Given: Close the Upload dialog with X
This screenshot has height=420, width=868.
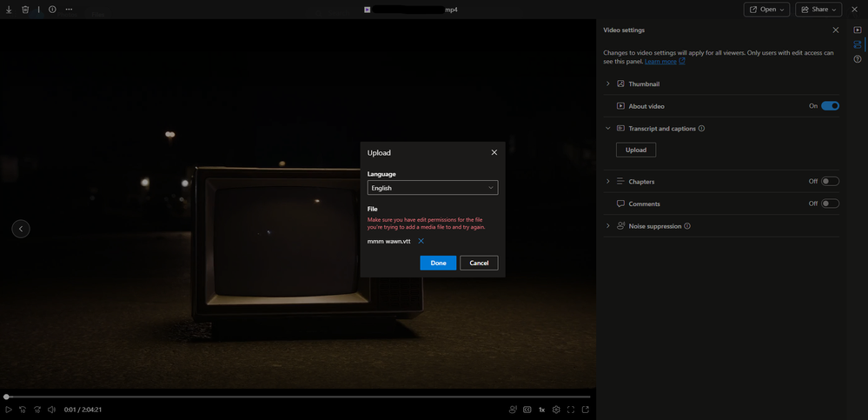Looking at the screenshot, I should pos(494,152).
